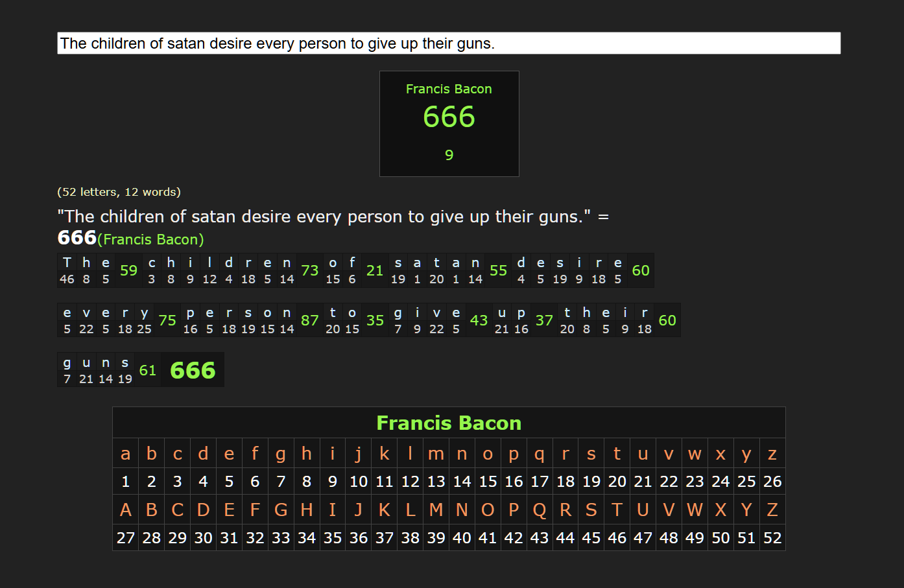Click letter c valued 3 in "children"

coord(152,270)
